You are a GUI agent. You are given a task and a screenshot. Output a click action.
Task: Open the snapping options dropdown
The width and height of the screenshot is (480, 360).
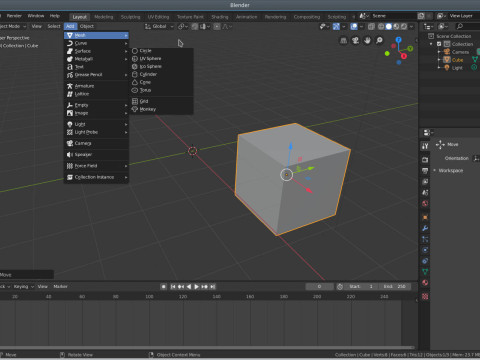point(205,26)
